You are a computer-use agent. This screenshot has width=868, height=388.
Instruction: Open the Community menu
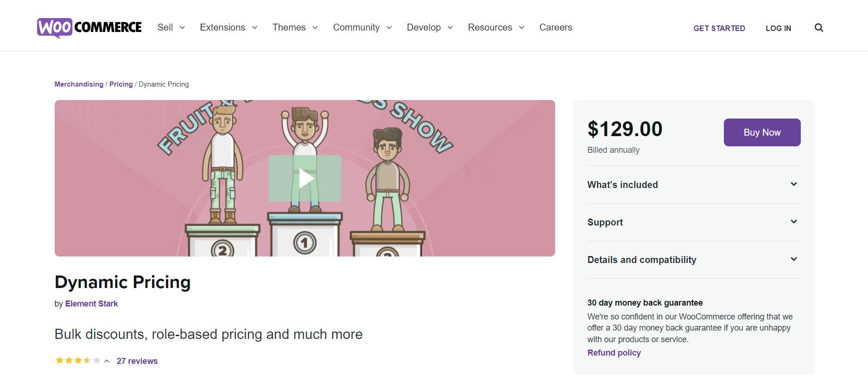(356, 27)
